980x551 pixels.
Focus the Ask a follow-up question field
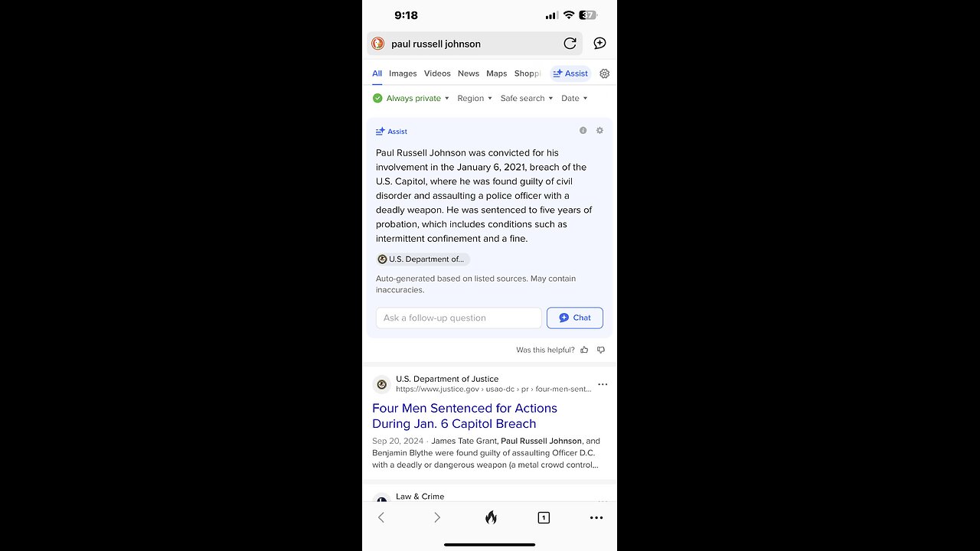click(459, 318)
